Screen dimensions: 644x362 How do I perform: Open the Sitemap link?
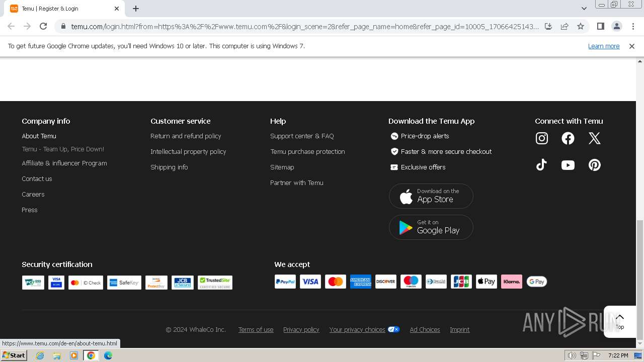(282, 167)
